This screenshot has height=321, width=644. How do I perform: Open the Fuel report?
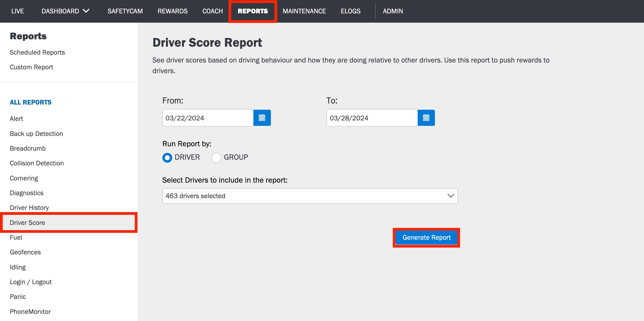(x=16, y=237)
